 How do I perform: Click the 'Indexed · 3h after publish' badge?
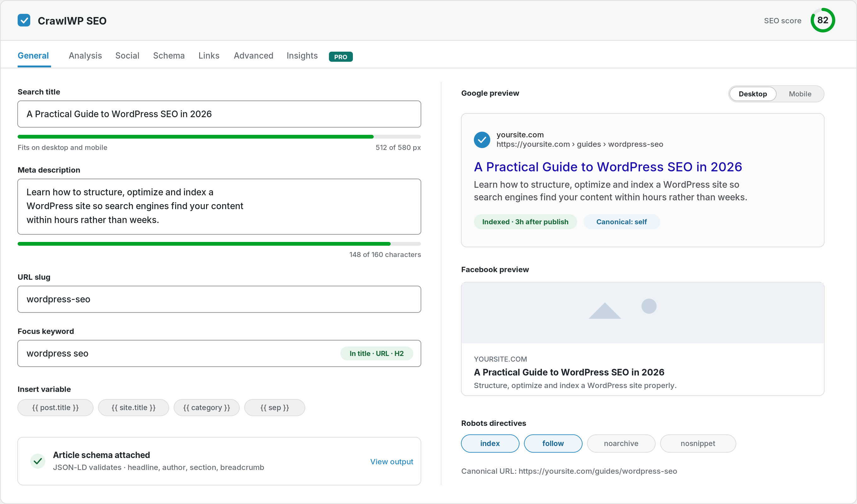coord(525,222)
